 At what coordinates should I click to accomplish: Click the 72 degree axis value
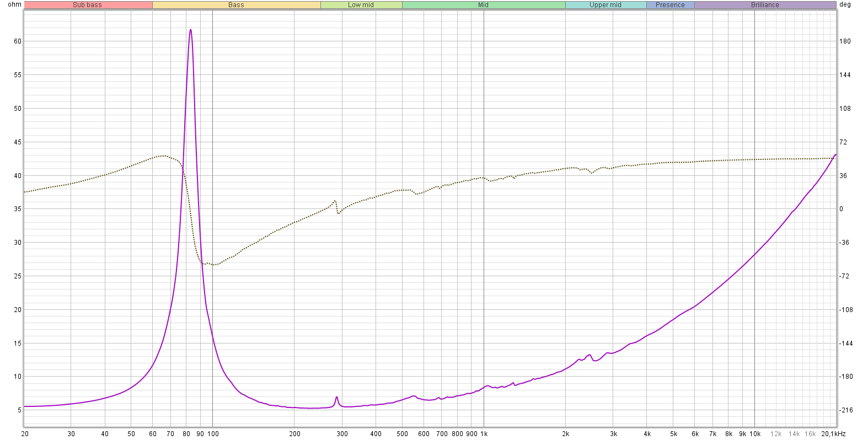click(x=843, y=142)
